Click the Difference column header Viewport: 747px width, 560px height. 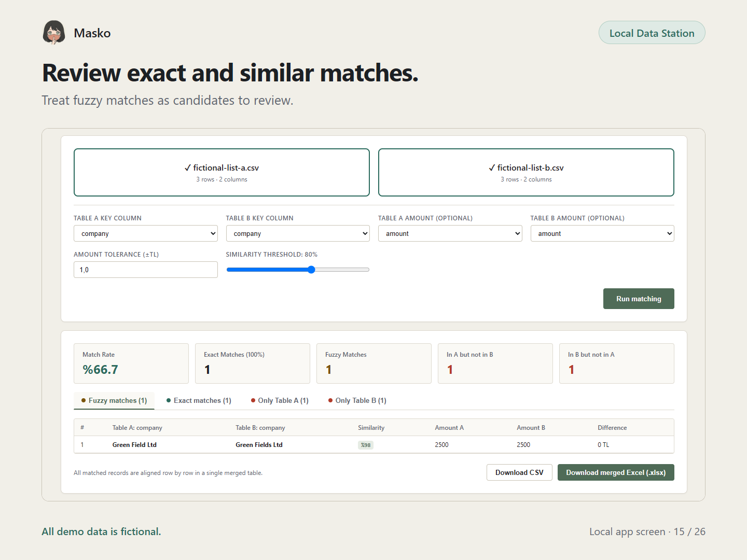612,428
